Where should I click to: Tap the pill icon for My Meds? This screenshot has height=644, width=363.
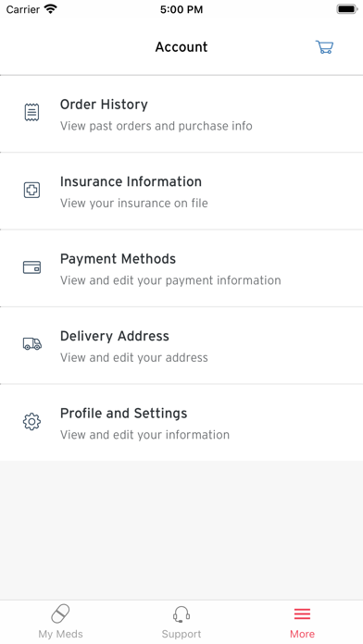[60, 614]
